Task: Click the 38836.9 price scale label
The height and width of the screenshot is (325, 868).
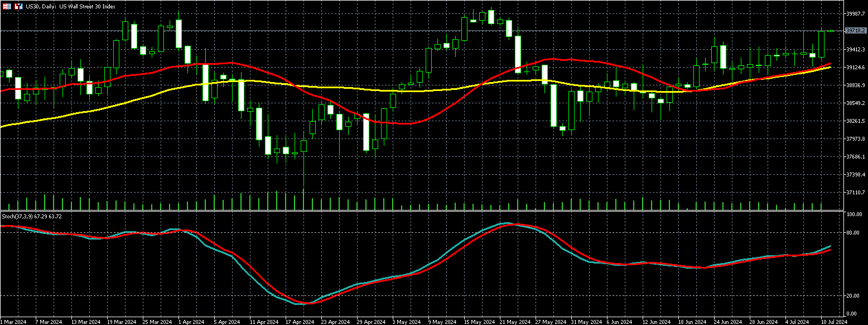Action: click(855, 85)
